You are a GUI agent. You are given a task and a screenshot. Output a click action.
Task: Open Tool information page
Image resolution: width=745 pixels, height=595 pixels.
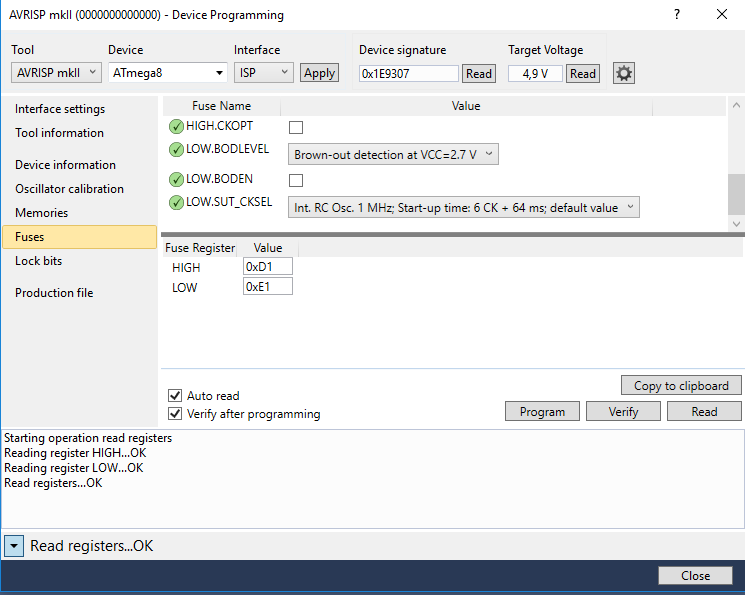pos(59,133)
